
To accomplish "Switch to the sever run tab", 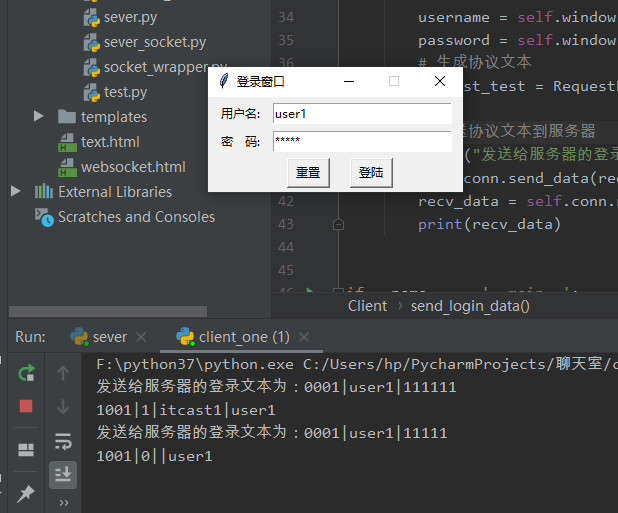I will 110,337.
